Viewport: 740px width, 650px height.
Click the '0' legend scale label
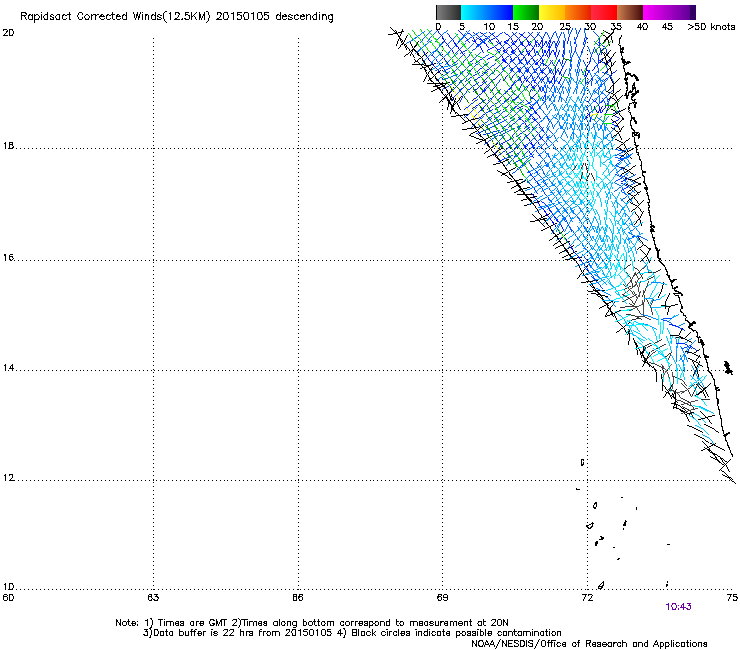coord(438,27)
